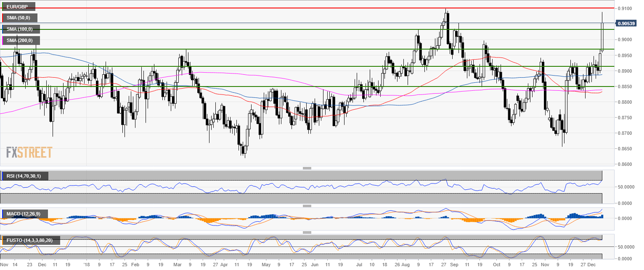This screenshot has height=270, width=644.
Task: Click the resize handle above MACD panel
Action: (307, 206)
